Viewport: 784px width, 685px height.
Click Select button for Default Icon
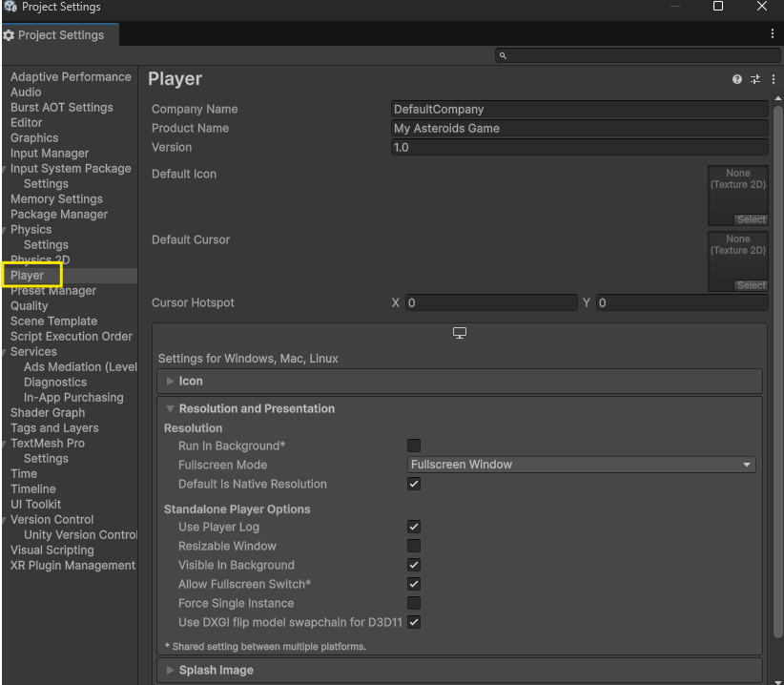click(751, 219)
